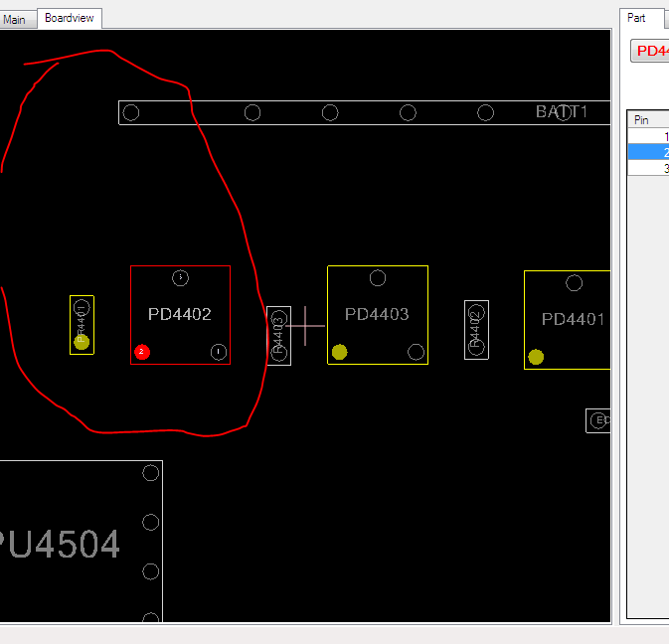Select the fourth pin of BATT1 connector
The width and height of the screenshot is (669, 644).
coord(408,113)
